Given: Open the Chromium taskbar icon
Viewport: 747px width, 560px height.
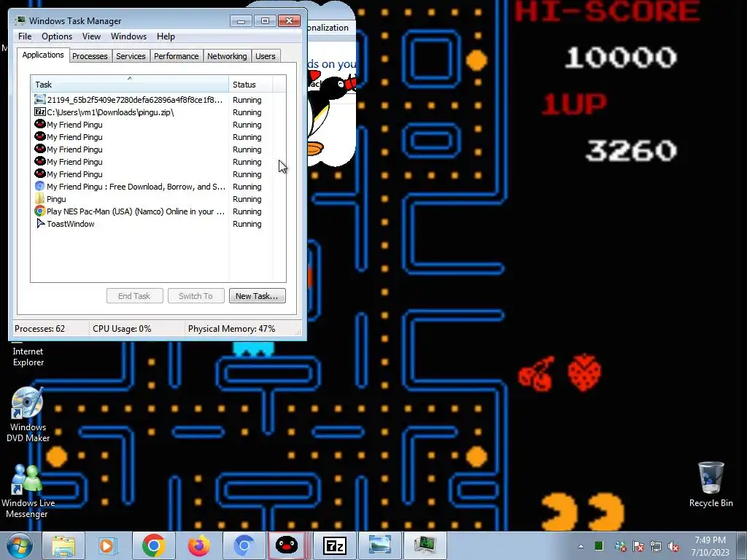Looking at the screenshot, I should [244, 545].
